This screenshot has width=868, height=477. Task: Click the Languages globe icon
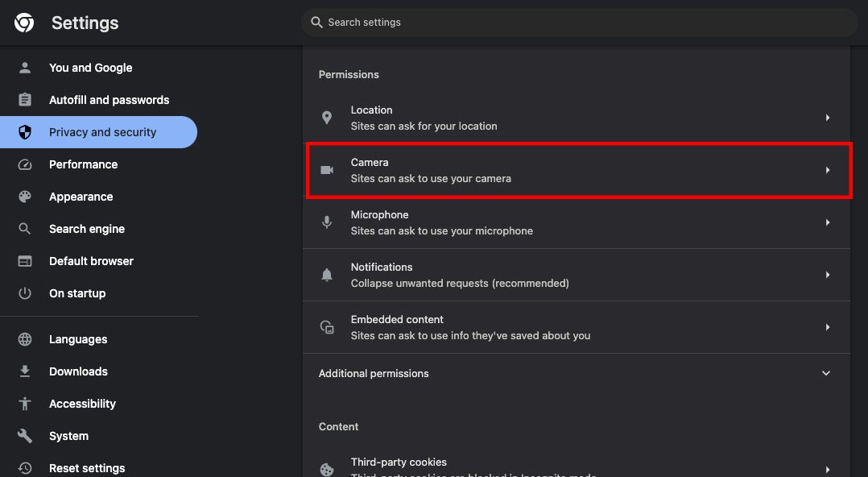tap(25, 339)
